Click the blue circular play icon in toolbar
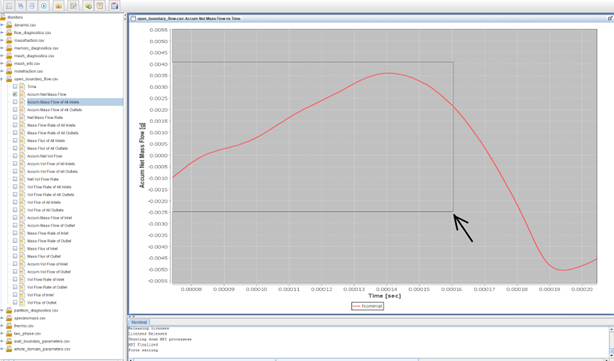614x361 pixels. [44, 5]
